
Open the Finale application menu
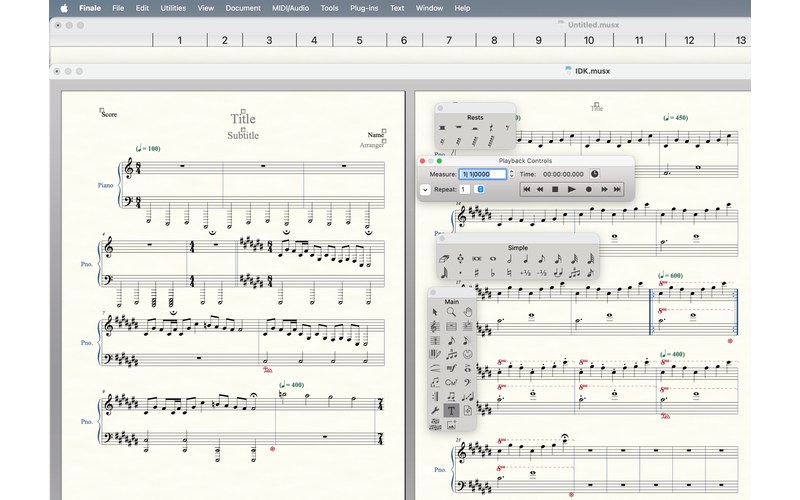tap(90, 8)
